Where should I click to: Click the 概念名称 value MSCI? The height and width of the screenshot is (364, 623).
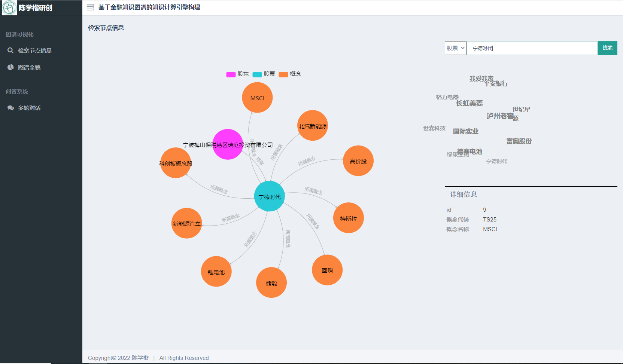coord(490,229)
